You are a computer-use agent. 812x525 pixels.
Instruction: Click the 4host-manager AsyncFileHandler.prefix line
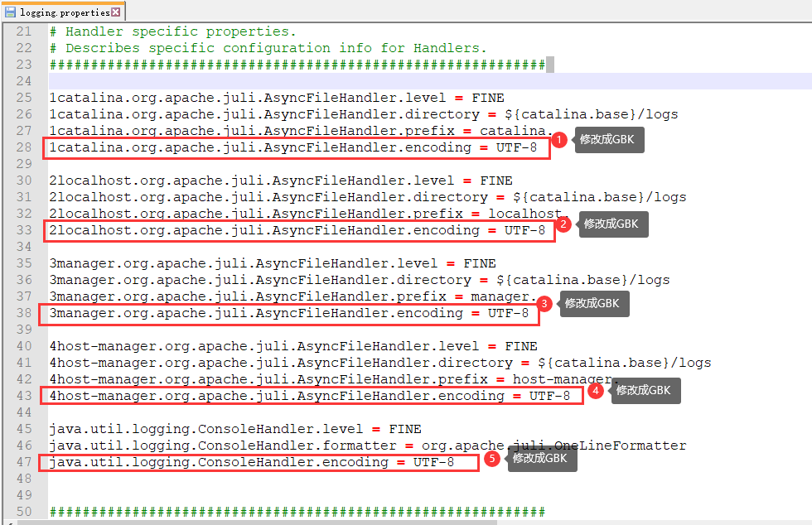click(x=334, y=379)
